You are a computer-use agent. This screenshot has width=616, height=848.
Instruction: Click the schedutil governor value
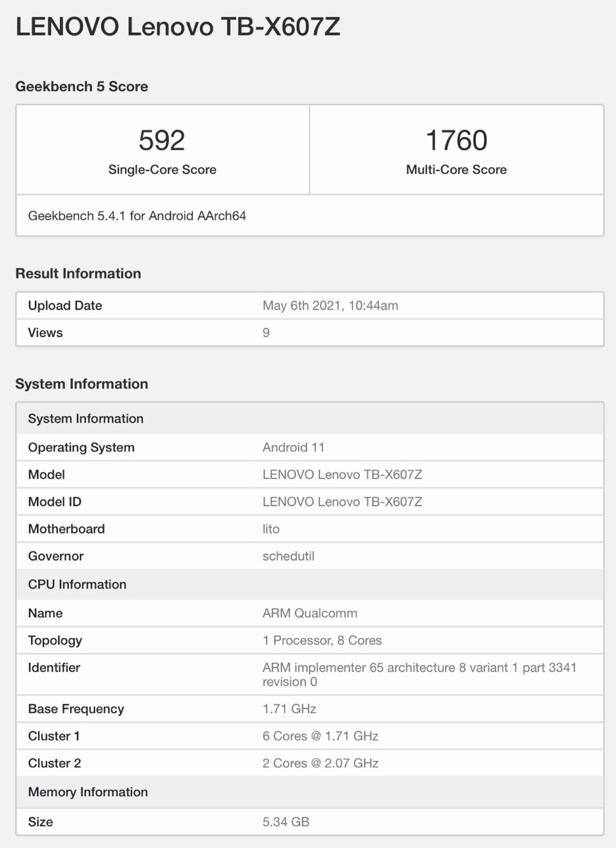(288, 556)
